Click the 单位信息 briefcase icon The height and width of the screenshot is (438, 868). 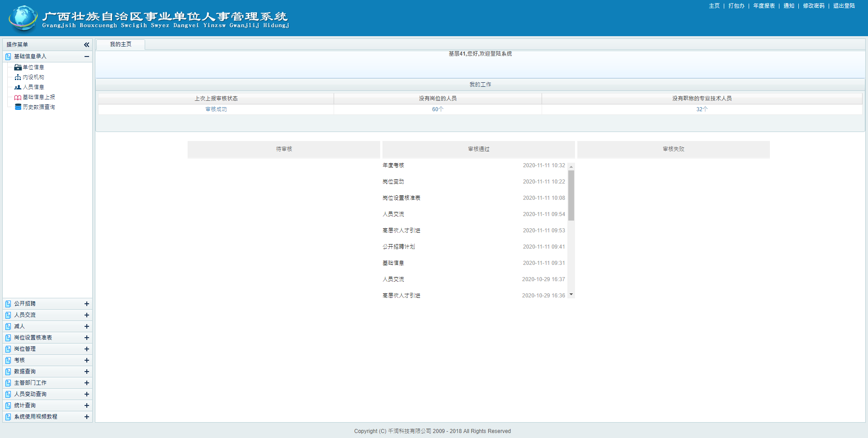tap(18, 67)
